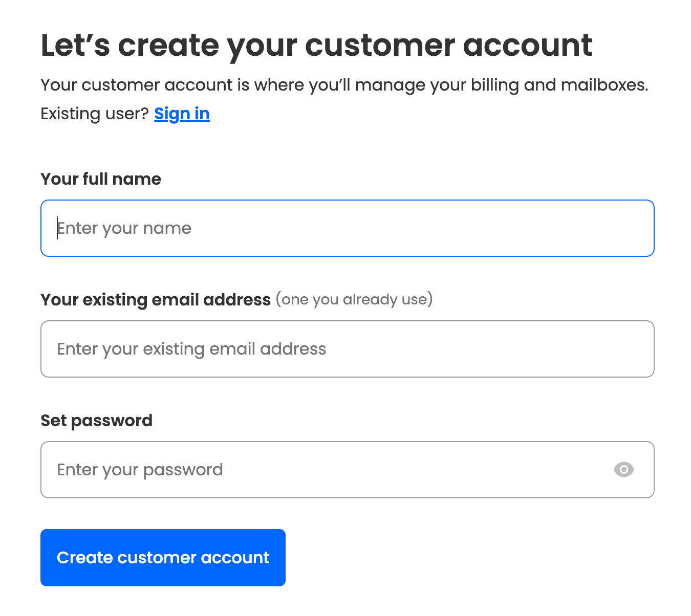Image resolution: width=691 pixels, height=616 pixels.
Task: Click Enter your password placeholder text
Action: (x=140, y=470)
